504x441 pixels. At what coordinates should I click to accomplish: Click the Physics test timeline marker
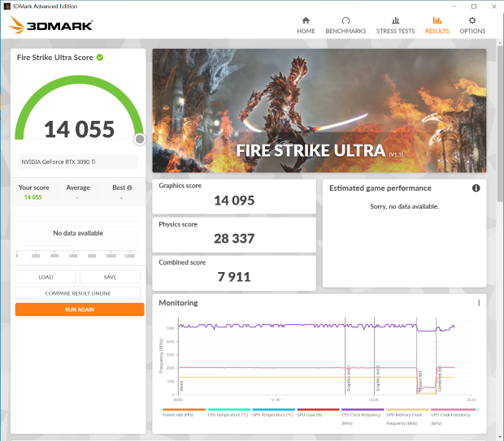pyautogui.click(x=419, y=382)
